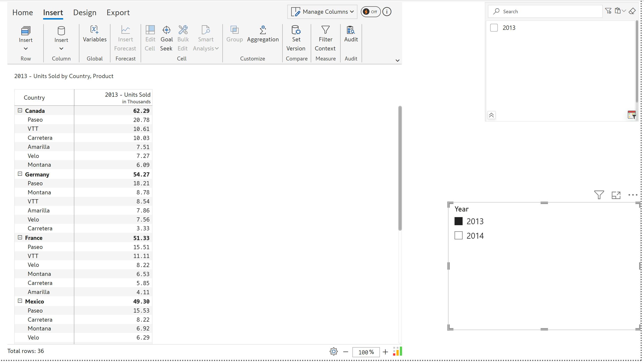Expand the Insert Row dropdown
Viewport: 644px width, 363px height.
tap(25, 48)
